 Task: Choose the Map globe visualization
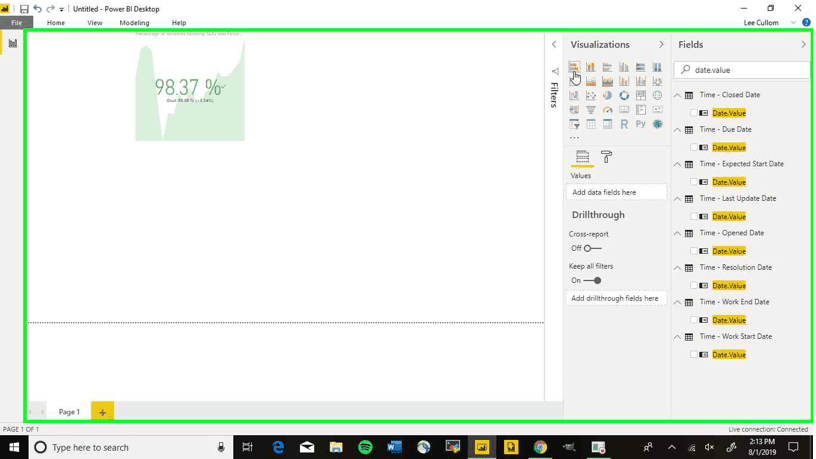pos(657,95)
